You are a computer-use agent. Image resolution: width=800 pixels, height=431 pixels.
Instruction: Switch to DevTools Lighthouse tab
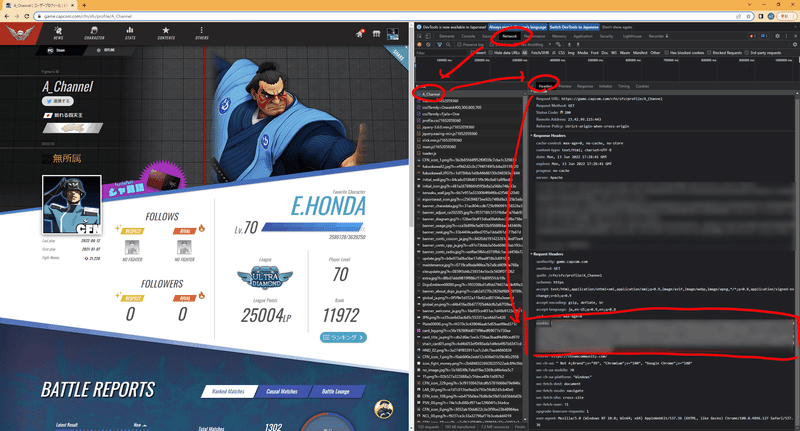click(x=632, y=36)
